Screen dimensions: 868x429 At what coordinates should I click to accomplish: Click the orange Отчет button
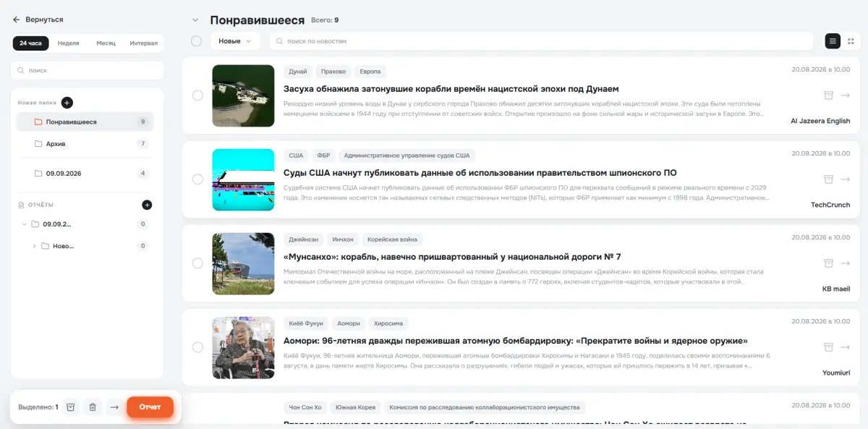tap(150, 407)
